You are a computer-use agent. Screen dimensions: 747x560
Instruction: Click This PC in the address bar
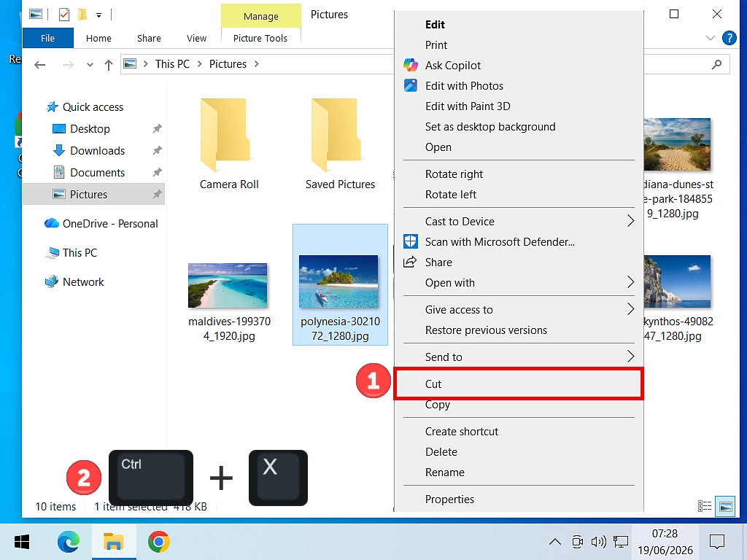[172, 64]
